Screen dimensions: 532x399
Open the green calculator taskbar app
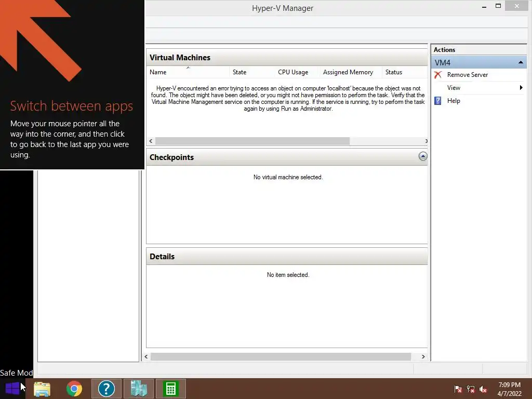coord(170,389)
